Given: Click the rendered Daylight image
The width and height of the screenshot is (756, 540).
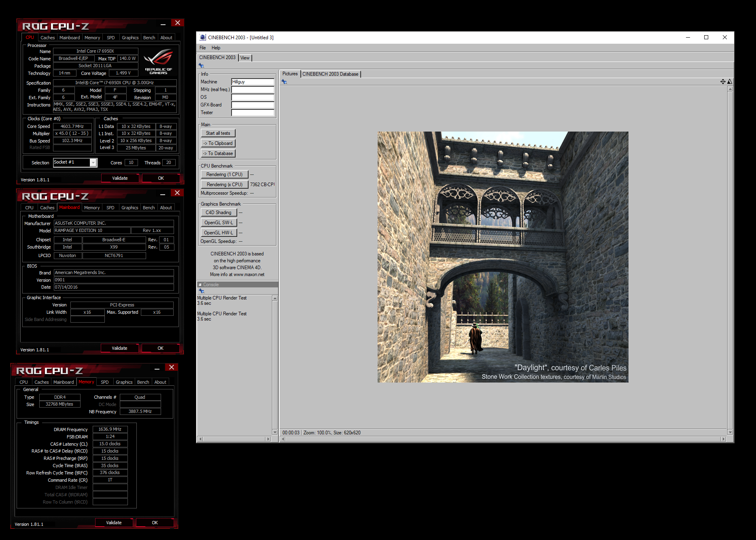Looking at the screenshot, I should [503, 257].
